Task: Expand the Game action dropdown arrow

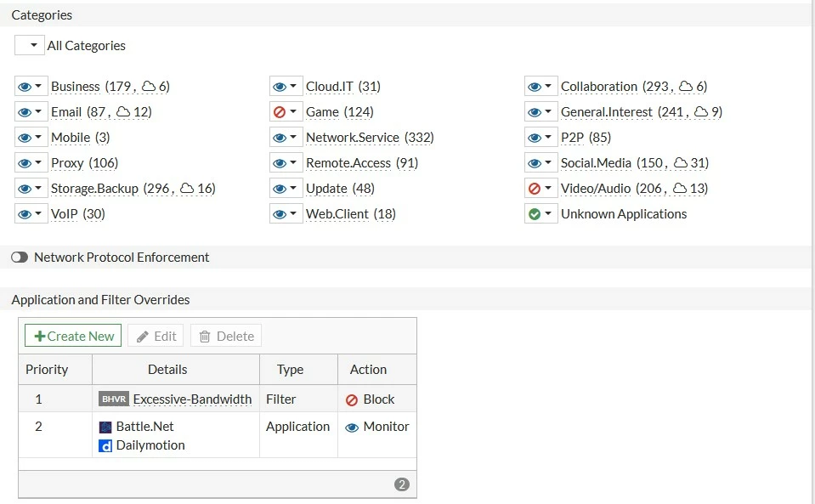Action: [x=293, y=111]
